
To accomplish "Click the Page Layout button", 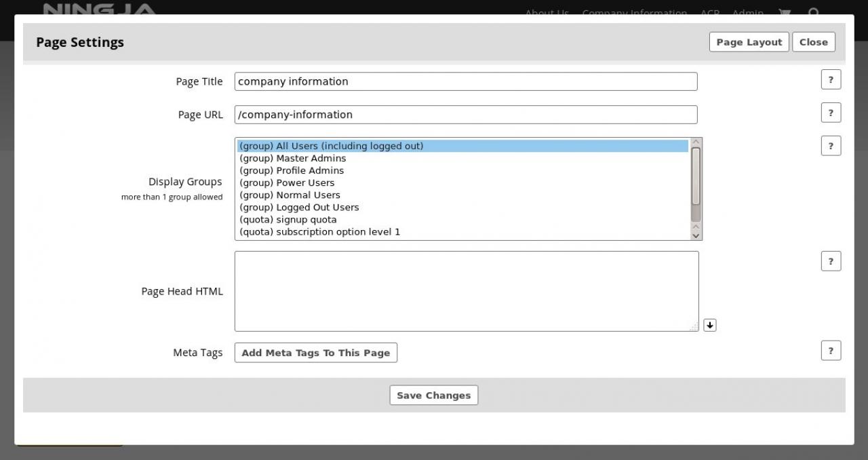I will click(x=749, y=42).
